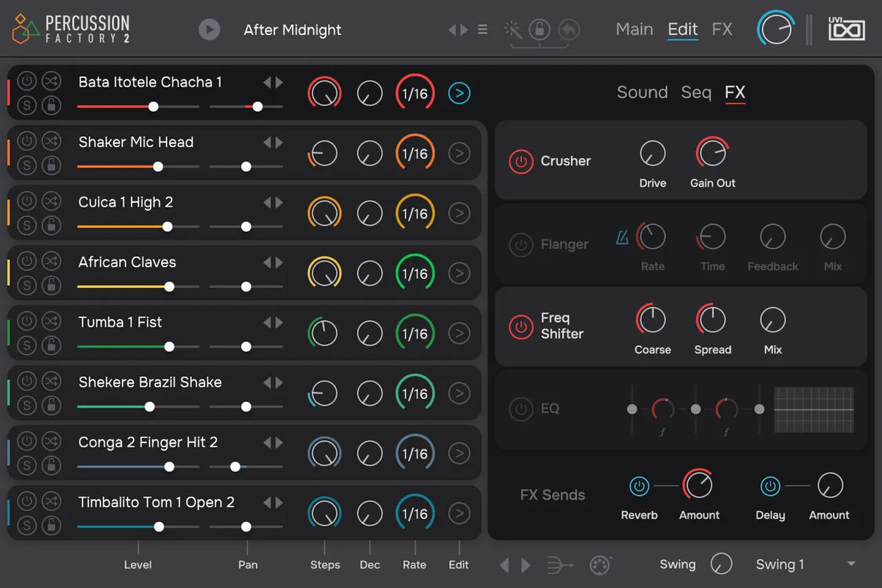Click the After Midnight preset name
The height and width of the screenshot is (588, 882).
coord(293,30)
